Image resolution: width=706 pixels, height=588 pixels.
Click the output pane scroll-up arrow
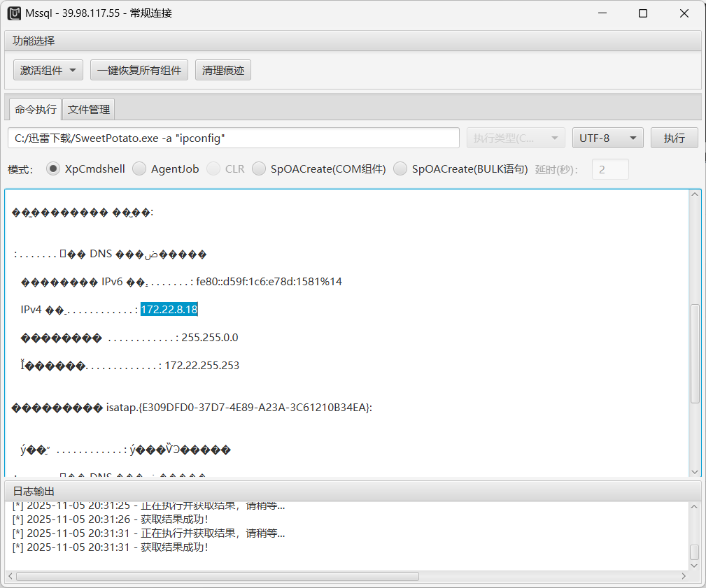[x=695, y=195]
